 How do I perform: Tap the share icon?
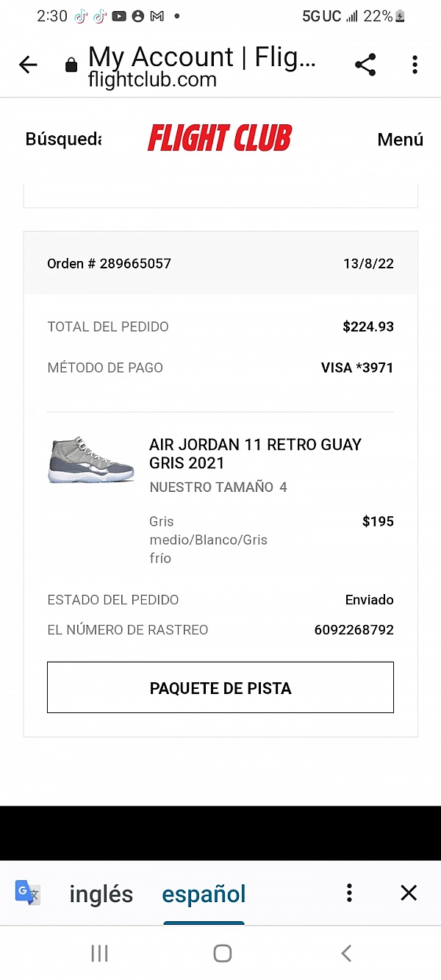click(x=365, y=65)
